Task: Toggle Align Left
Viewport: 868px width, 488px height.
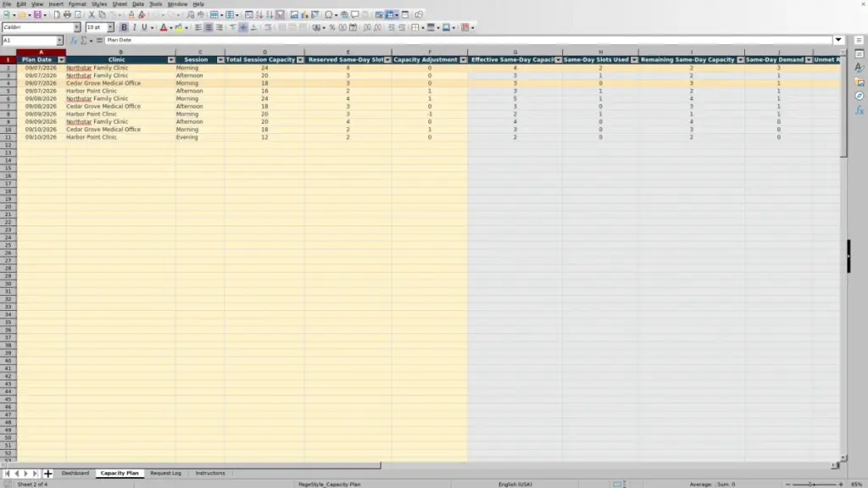Action: (x=198, y=27)
